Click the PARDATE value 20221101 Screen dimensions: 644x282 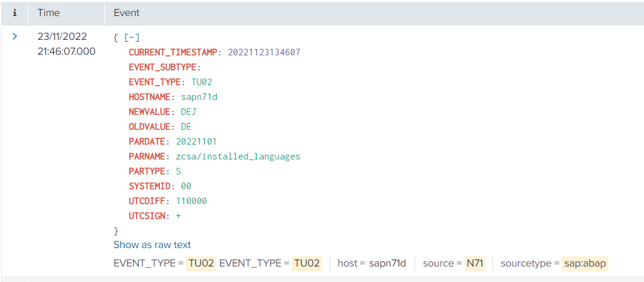point(196,142)
